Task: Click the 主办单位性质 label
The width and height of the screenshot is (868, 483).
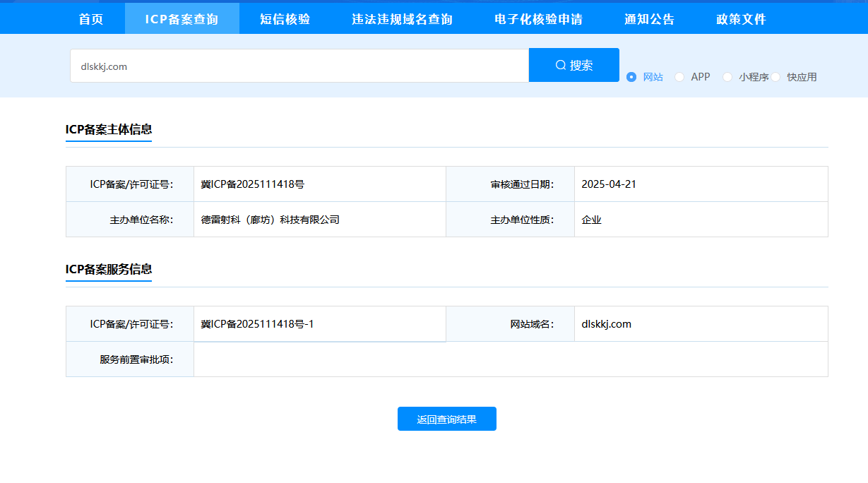Action: pyautogui.click(x=523, y=220)
